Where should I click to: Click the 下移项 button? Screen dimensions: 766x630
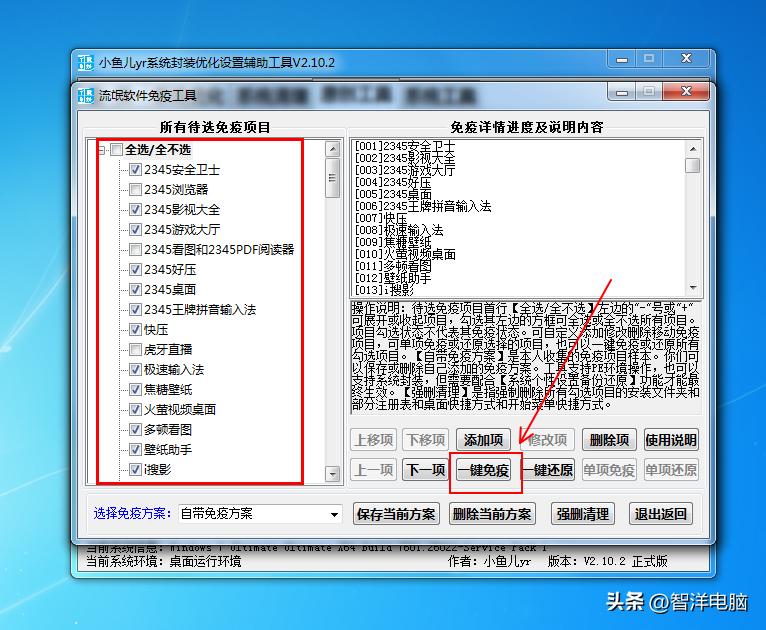(426, 440)
